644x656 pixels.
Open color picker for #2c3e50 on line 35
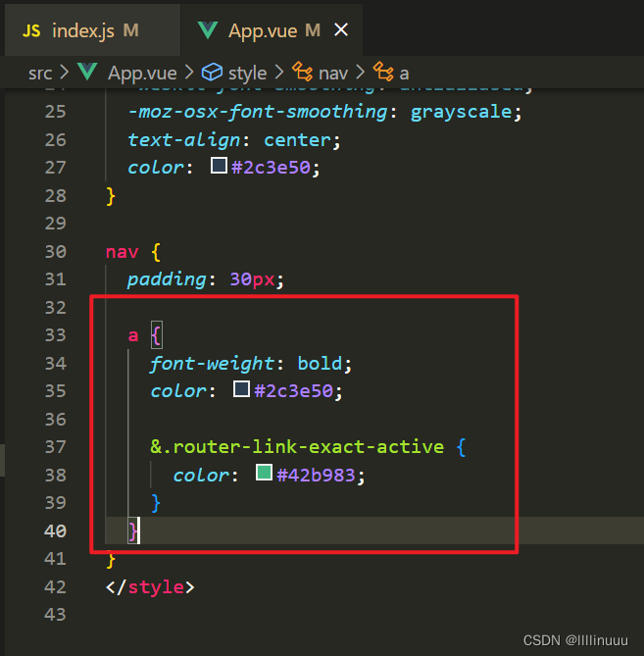pyautogui.click(x=241, y=388)
